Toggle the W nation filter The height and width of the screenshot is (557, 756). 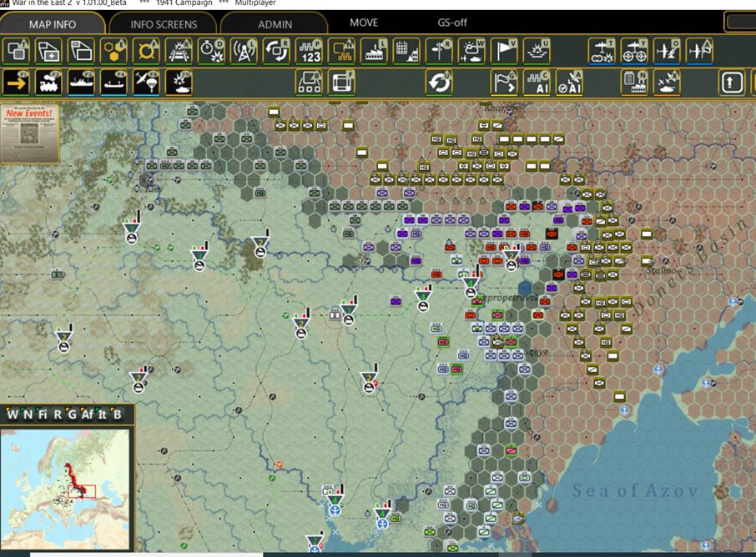12,414
